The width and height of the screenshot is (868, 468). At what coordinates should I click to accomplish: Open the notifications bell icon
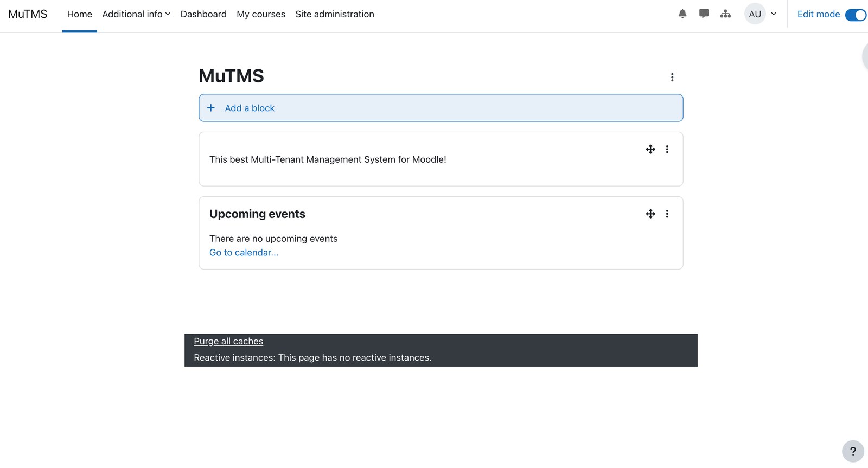[682, 14]
